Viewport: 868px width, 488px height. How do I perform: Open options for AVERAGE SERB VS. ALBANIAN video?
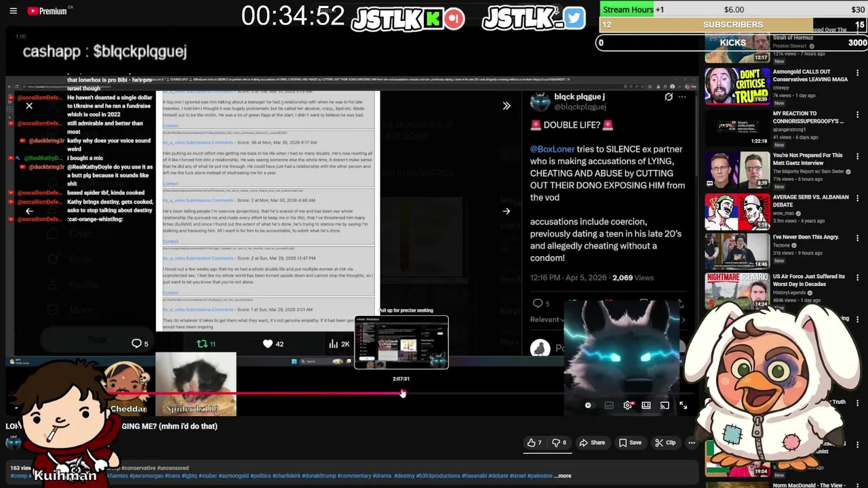pos(857,198)
